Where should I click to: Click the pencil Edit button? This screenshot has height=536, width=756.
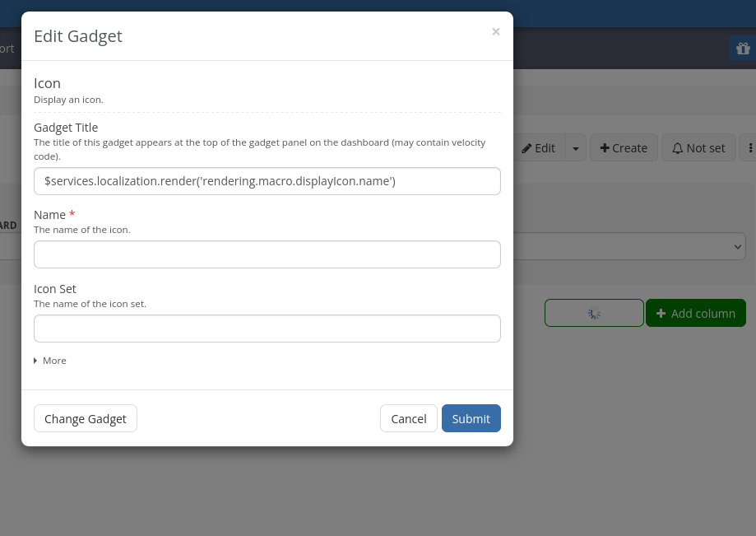(x=539, y=148)
